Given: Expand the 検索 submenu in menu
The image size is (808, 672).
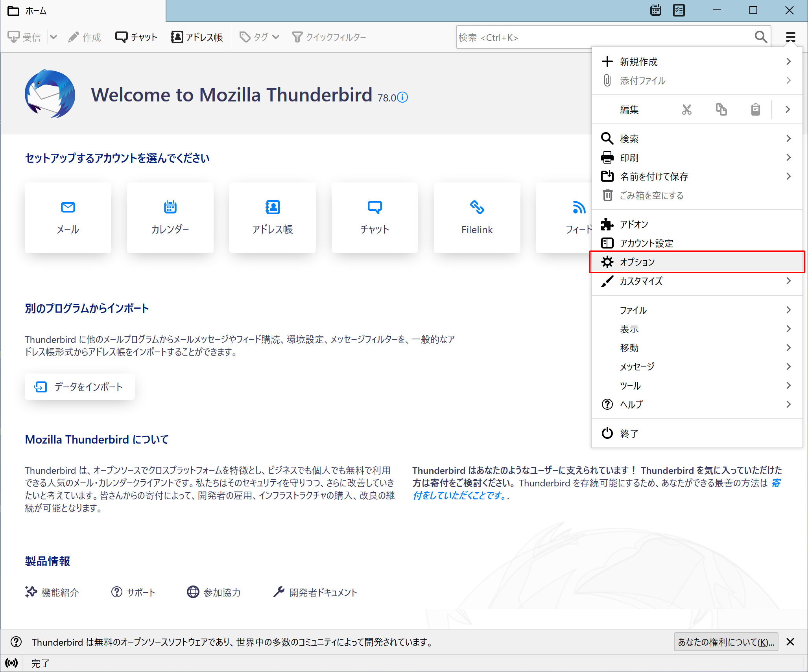Looking at the screenshot, I should (x=697, y=139).
